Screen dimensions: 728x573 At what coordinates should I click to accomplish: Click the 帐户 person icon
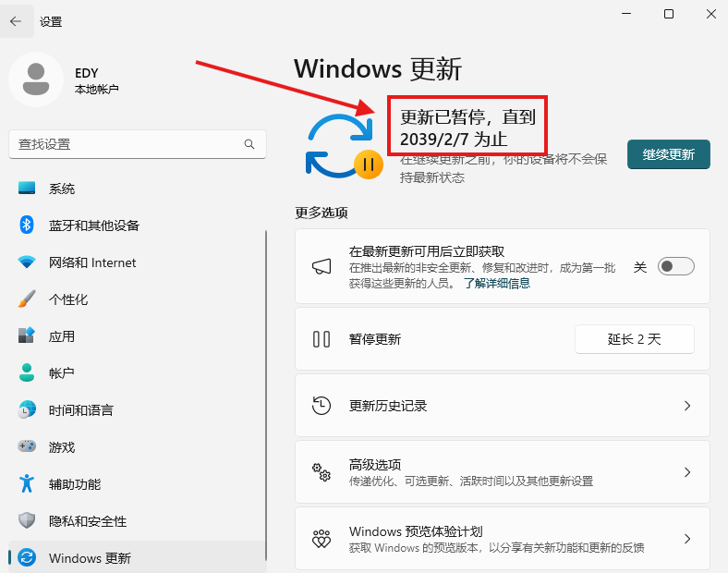point(27,372)
